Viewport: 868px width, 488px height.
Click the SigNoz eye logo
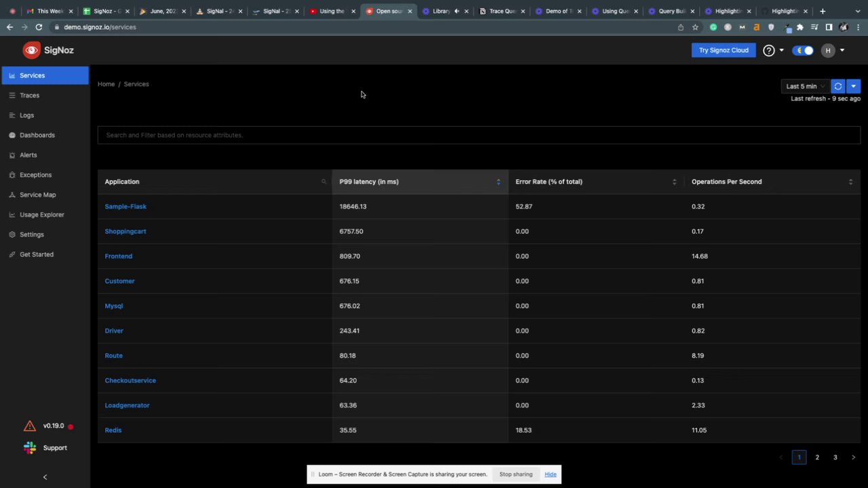(32, 50)
